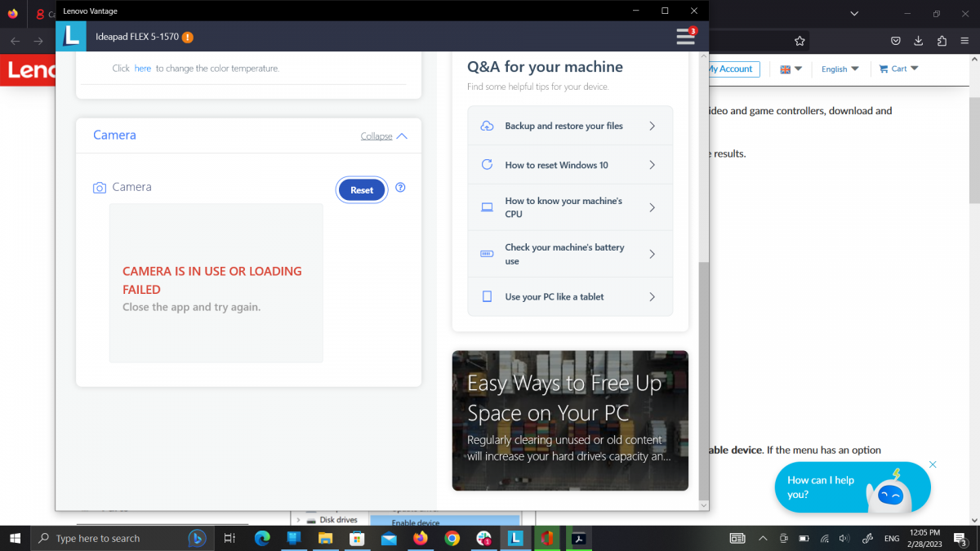This screenshot has width=980, height=551.
Task: Open the English language dropdown
Action: (840, 69)
